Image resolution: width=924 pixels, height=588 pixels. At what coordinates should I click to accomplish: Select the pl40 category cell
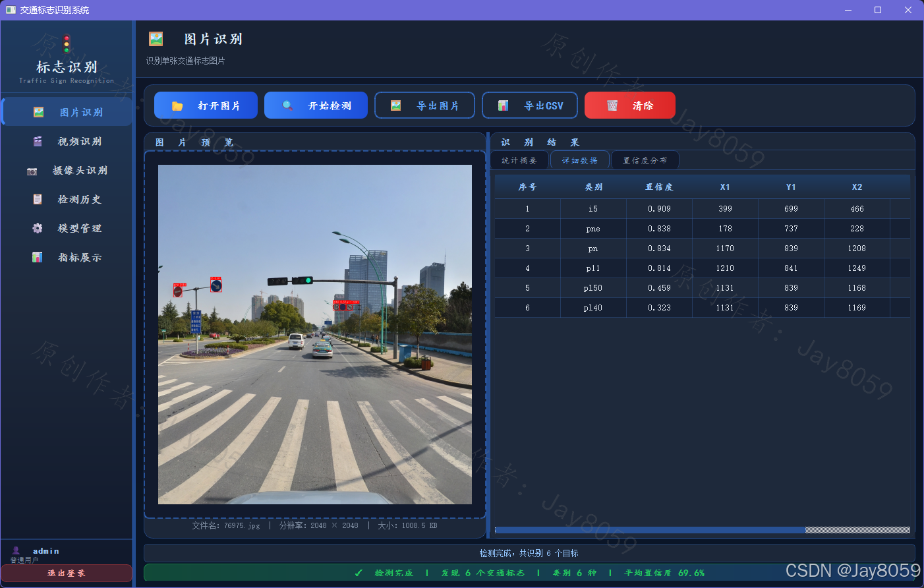click(x=593, y=308)
